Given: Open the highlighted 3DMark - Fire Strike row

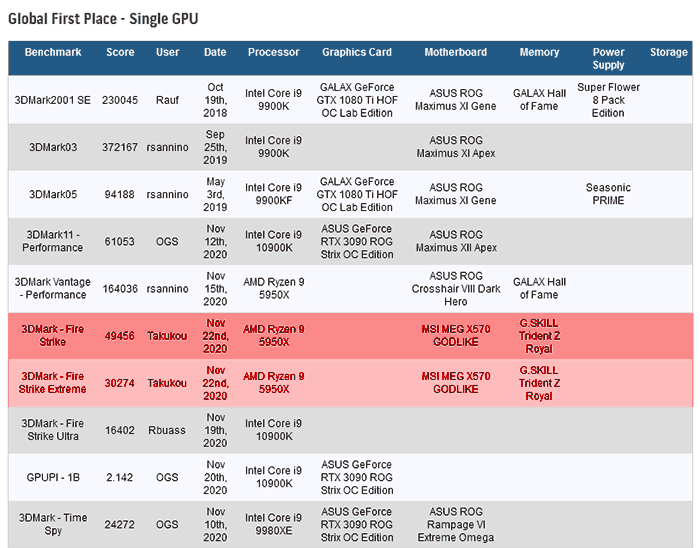Looking at the screenshot, I should [x=350, y=336].
